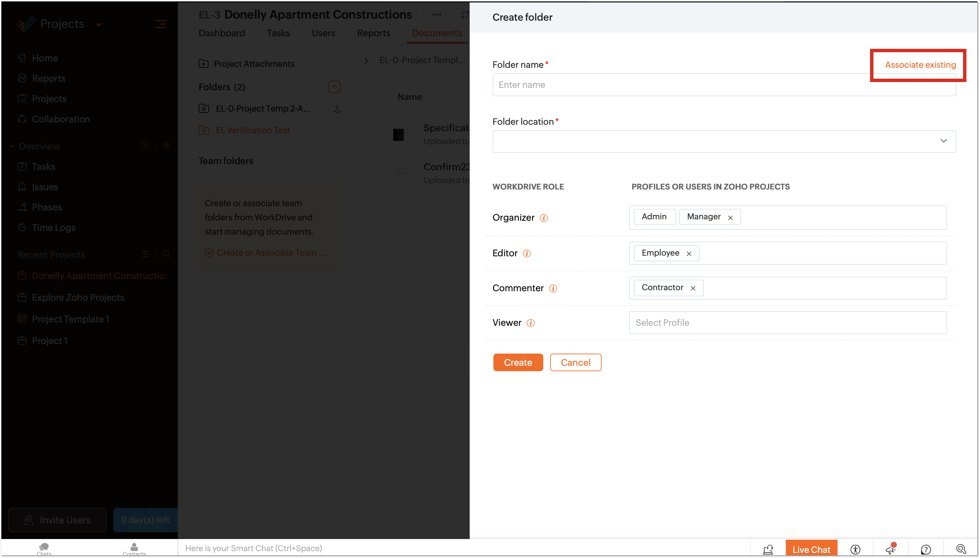Remove the Contractor tag from Commenter
Viewport: 980px width, 558px height.
pyautogui.click(x=693, y=288)
